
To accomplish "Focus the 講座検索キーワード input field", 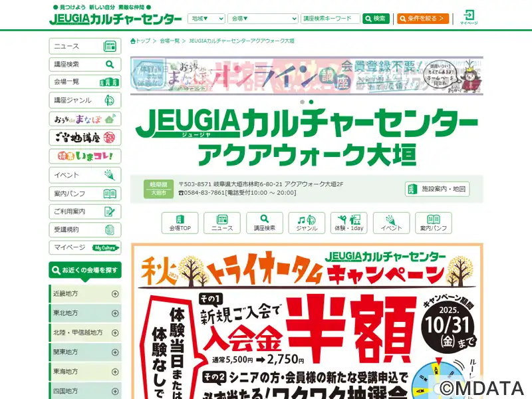I will [x=330, y=19].
